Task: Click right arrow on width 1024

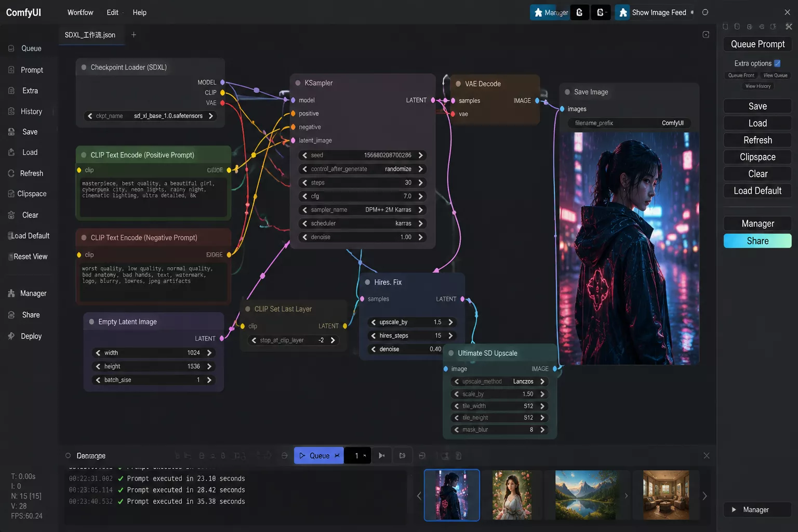Action: (209, 353)
